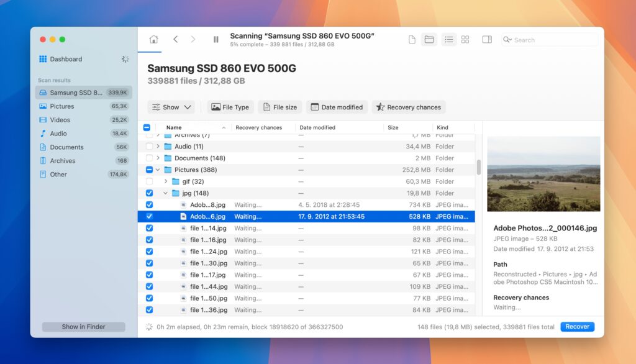
Task: Pause the ongoing disk scan
Action: coord(216,39)
